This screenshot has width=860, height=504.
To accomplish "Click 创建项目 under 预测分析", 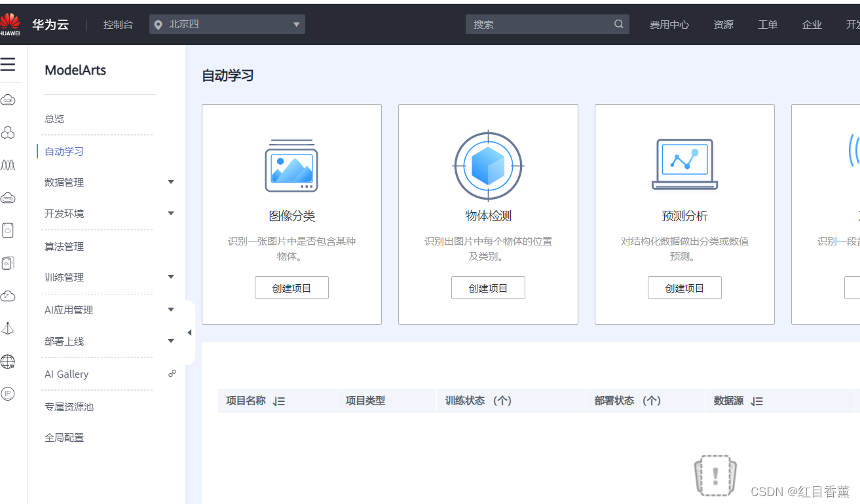I will 684,288.
